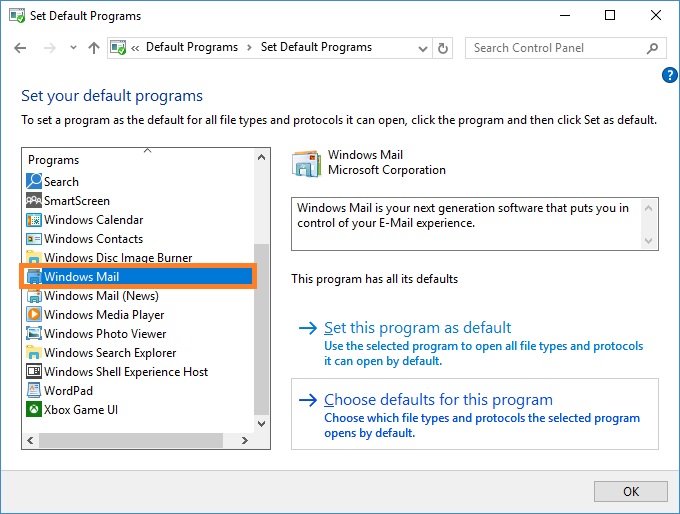Click the WordPad program icon
Image resolution: width=680 pixels, height=514 pixels.
point(34,390)
